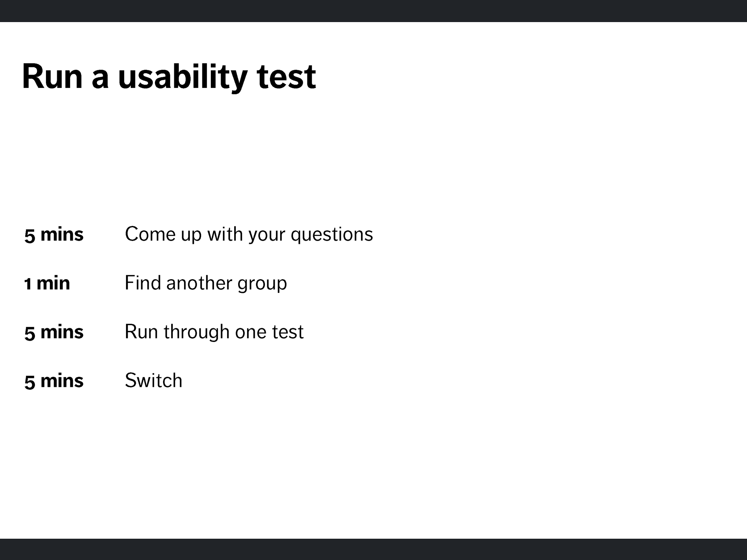Screen dimensions: 747x560
Task: Click the word 'Run' in the title
Action: click(x=53, y=76)
